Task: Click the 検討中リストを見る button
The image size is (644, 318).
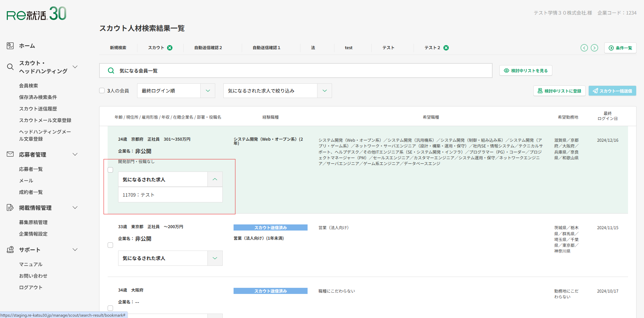Action: click(x=526, y=71)
